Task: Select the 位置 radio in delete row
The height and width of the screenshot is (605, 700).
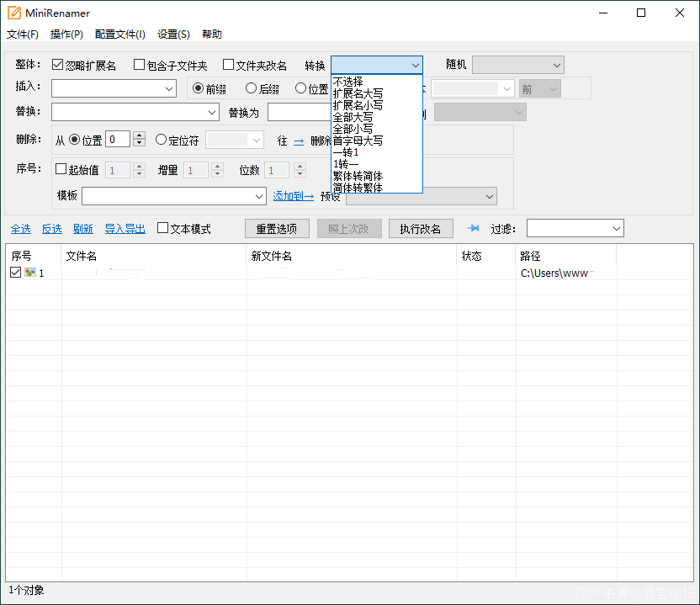Action: [75, 140]
